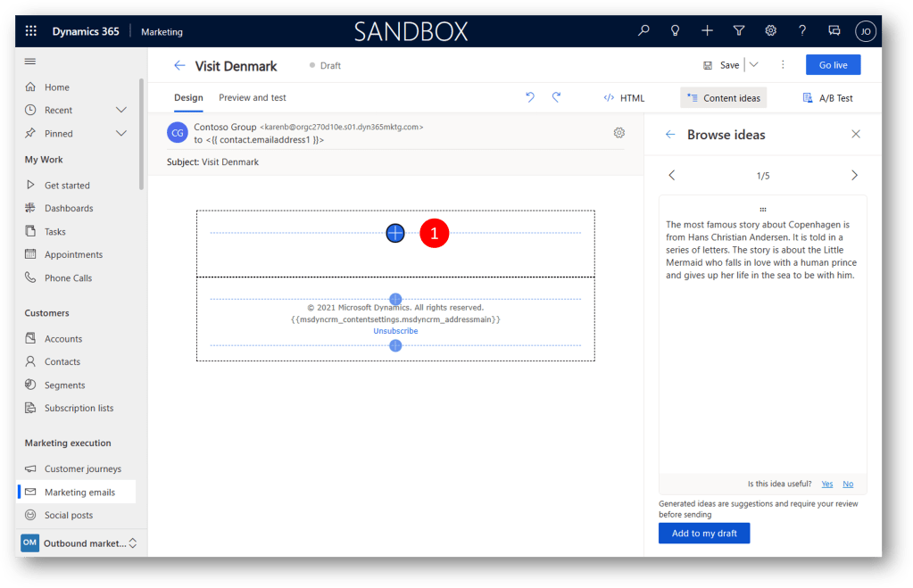Switch to Preview and test tab

pos(253,98)
